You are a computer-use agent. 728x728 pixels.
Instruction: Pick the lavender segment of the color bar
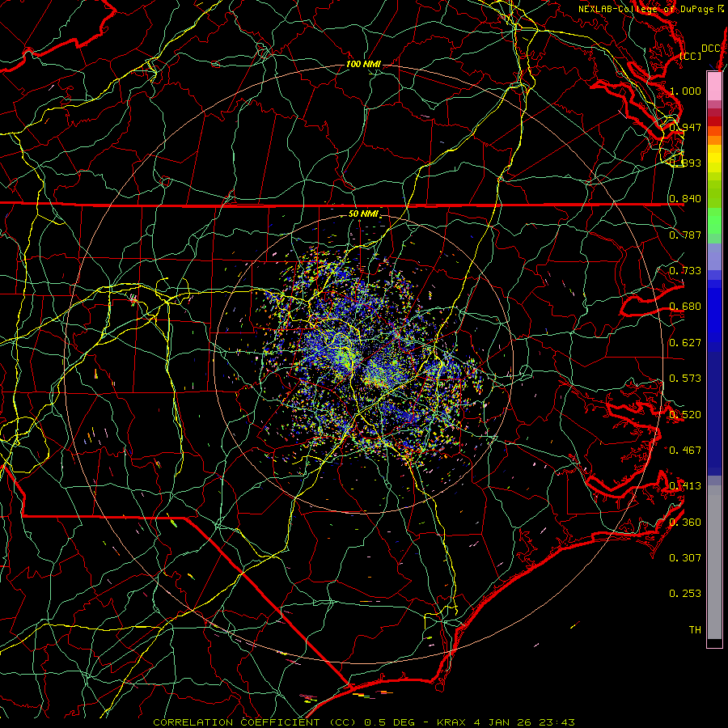coord(714,256)
